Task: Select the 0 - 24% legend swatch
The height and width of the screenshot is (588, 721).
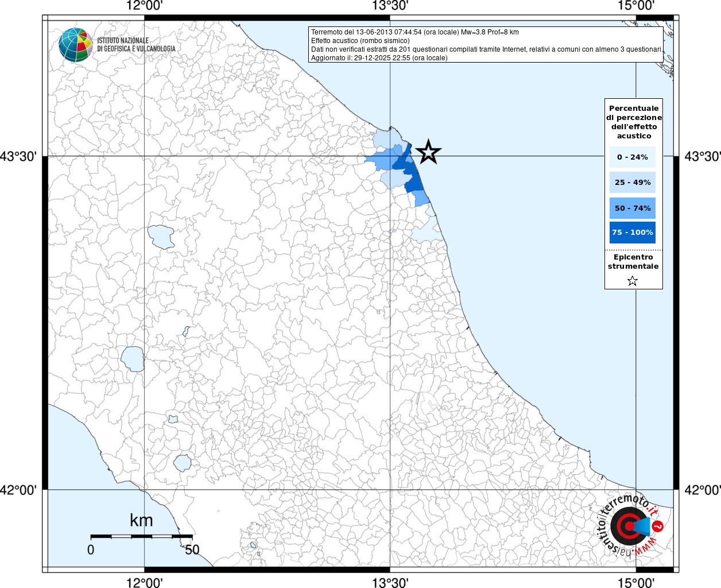Action: click(x=633, y=157)
